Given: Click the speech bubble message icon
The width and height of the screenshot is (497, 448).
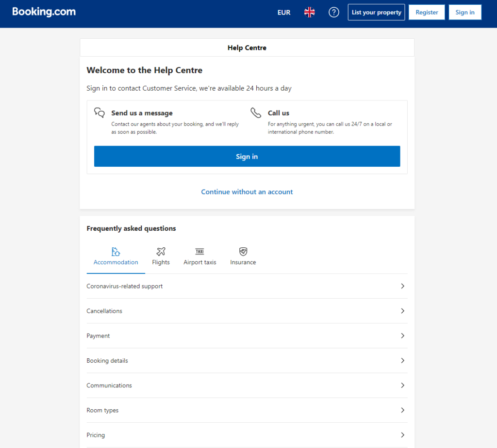Looking at the screenshot, I should coord(99,112).
